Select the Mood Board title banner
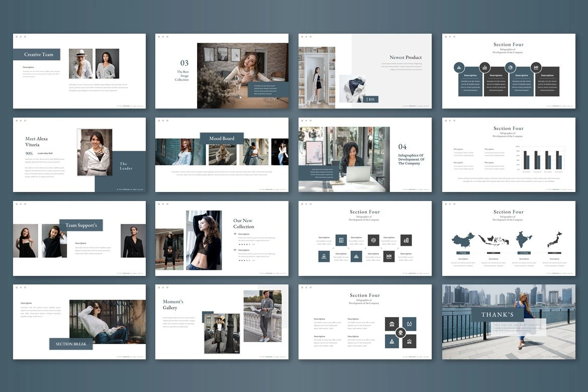Viewport: 588px width, 392px height. click(222, 138)
